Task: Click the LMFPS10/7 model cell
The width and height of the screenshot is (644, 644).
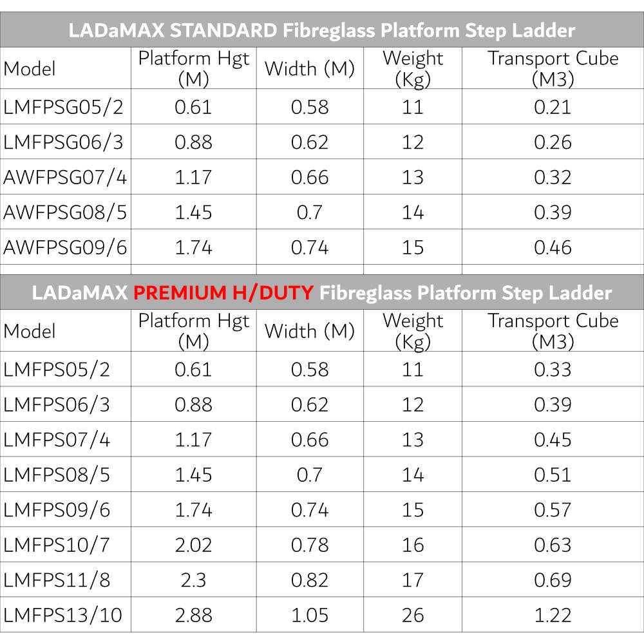Action: pos(57,545)
